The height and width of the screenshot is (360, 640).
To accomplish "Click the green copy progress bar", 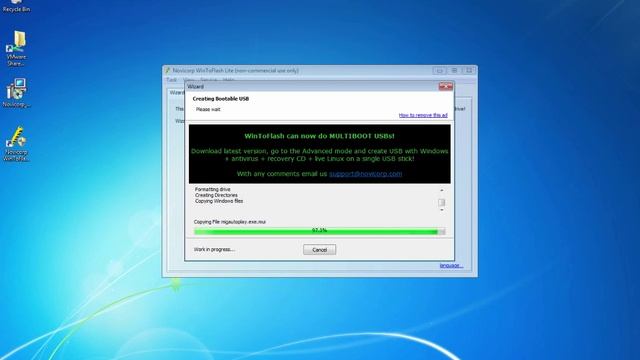I will (x=320, y=231).
